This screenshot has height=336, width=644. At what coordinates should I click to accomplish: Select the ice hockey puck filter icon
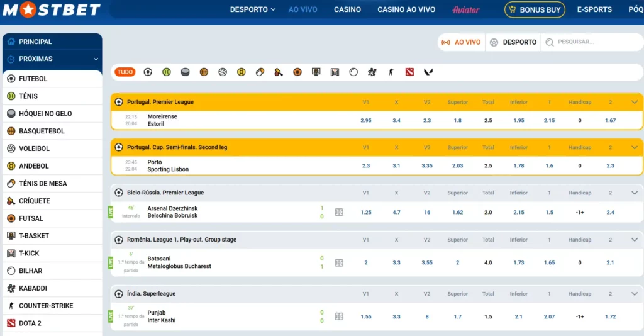tap(186, 72)
